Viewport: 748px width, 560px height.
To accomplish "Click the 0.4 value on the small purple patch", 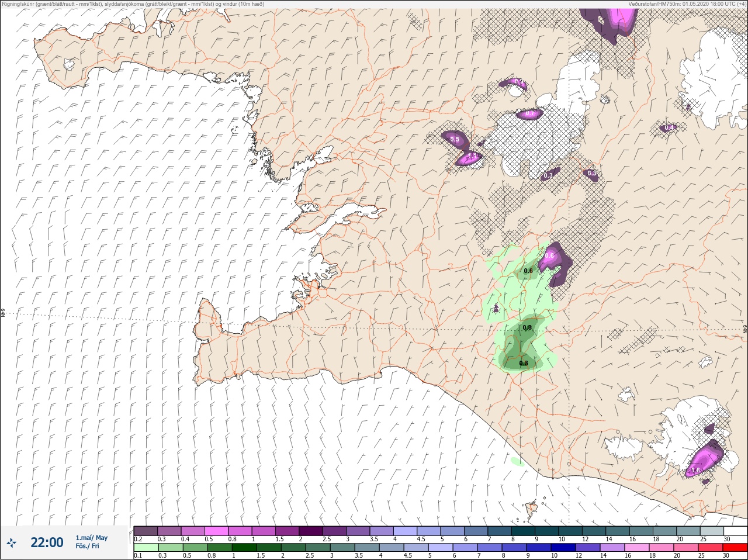I will click(669, 127).
